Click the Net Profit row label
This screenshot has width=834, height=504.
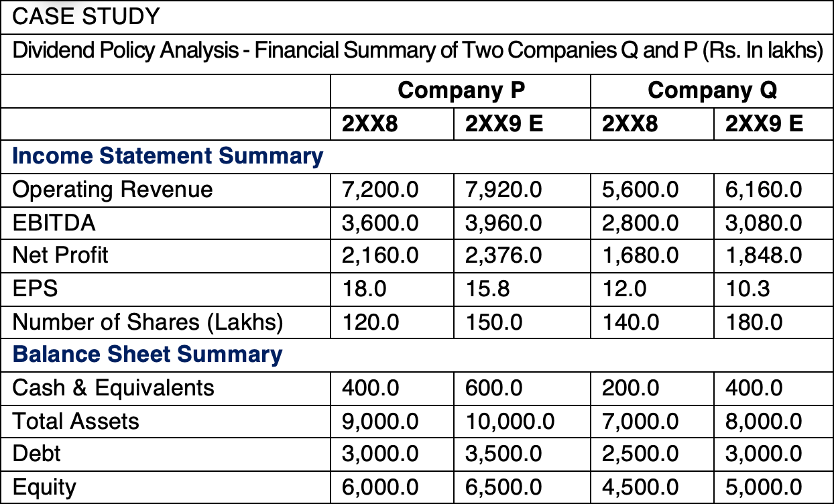pyautogui.click(x=60, y=255)
